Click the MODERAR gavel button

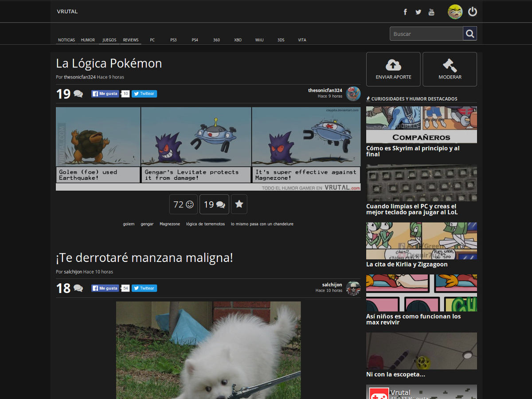point(450,69)
